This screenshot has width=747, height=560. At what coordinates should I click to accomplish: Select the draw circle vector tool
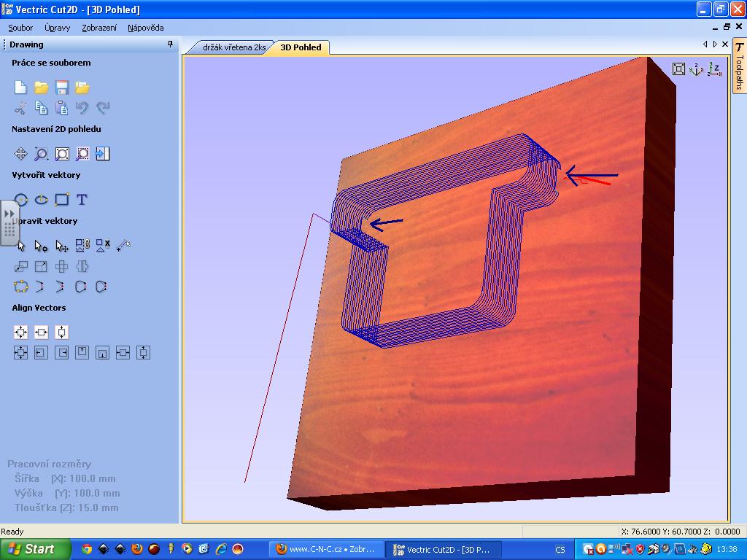click(21, 200)
